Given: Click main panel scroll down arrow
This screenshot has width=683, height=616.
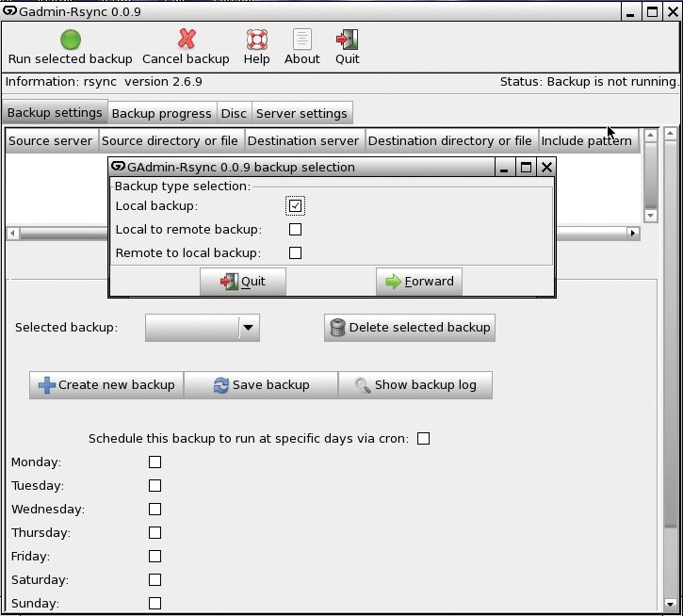Looking at the screenshot, I should [x=671, y=604].
